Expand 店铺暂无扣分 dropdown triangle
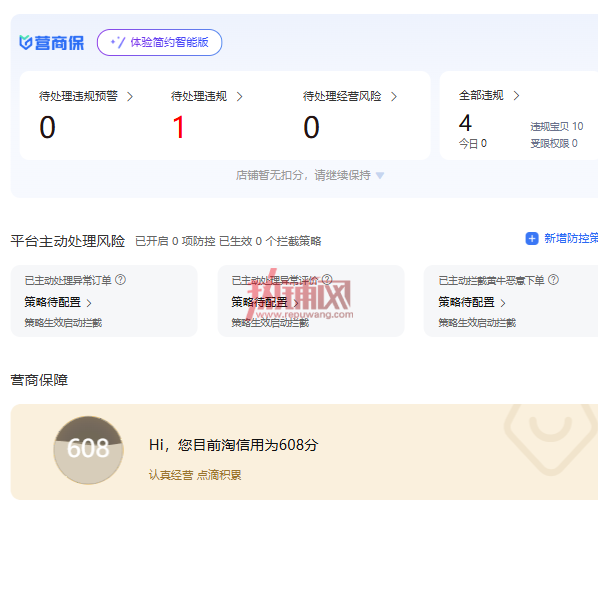The image size is (598, 590). coord(380,175)
